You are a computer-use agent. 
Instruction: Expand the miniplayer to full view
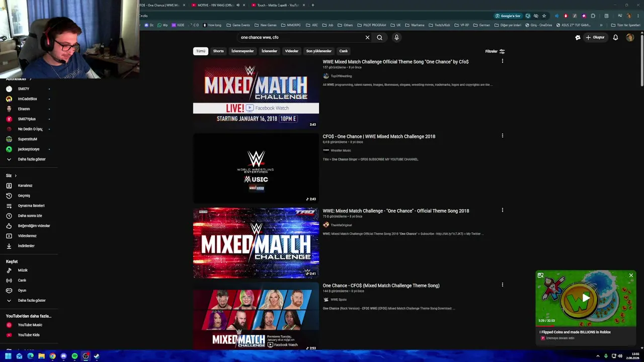540,276
